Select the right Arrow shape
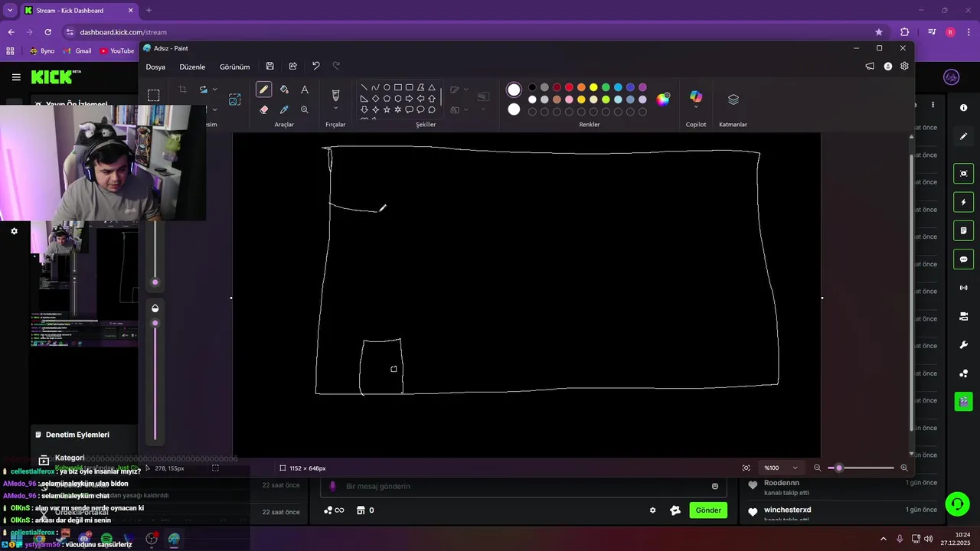The image size is (980, 551). coord(409,99)
